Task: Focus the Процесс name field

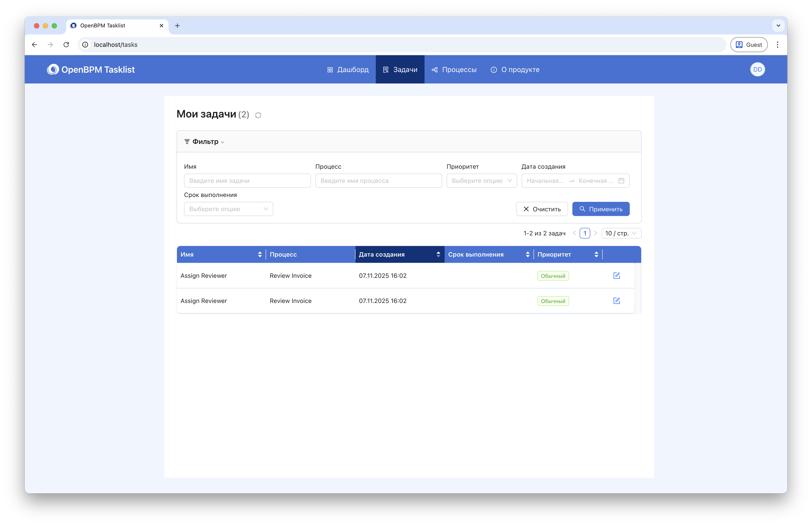Action: [x=378, y=181]
